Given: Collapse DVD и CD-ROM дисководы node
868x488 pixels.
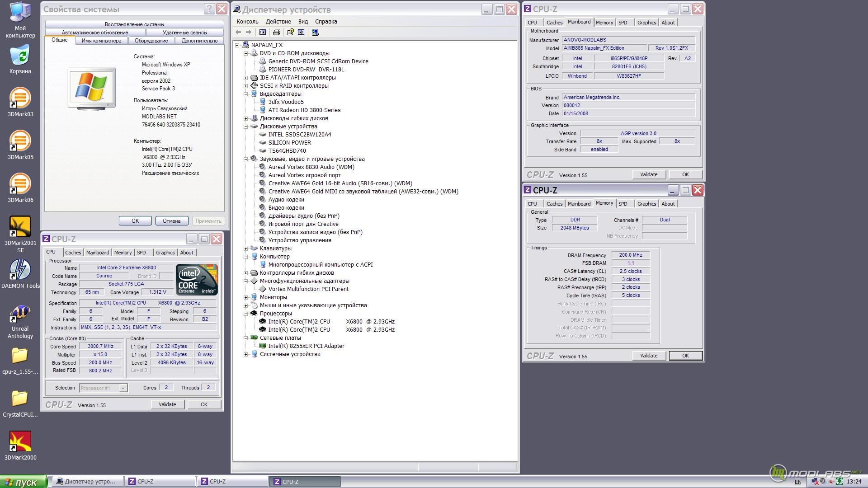Looking at the screenshot, I should click(x=246, y=53).
